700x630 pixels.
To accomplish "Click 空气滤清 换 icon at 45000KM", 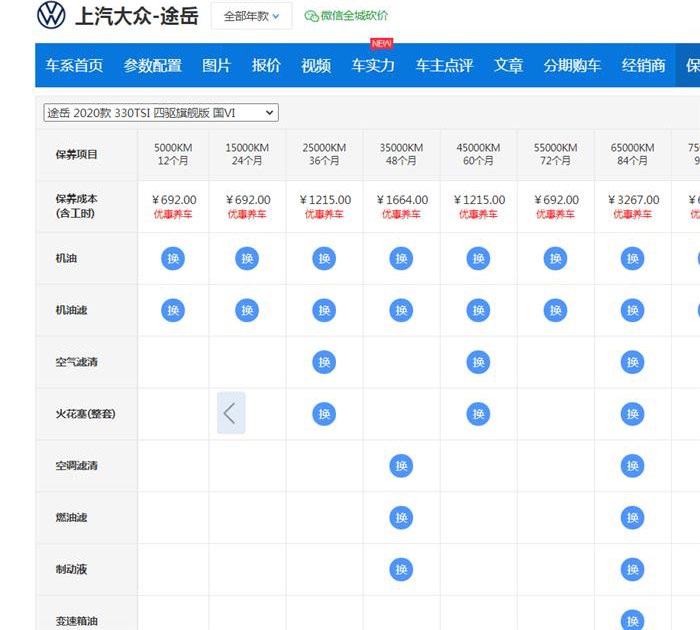I will (478, 362).
